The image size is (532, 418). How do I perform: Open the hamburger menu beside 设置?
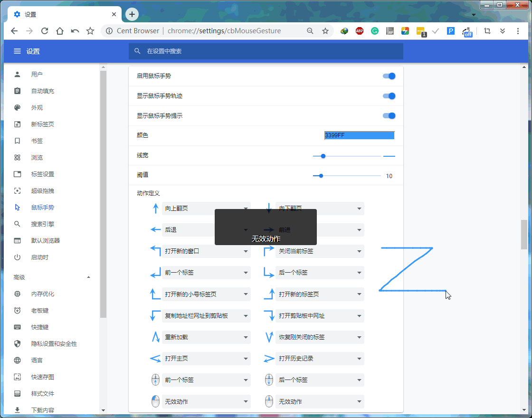[x=17, y=51]
